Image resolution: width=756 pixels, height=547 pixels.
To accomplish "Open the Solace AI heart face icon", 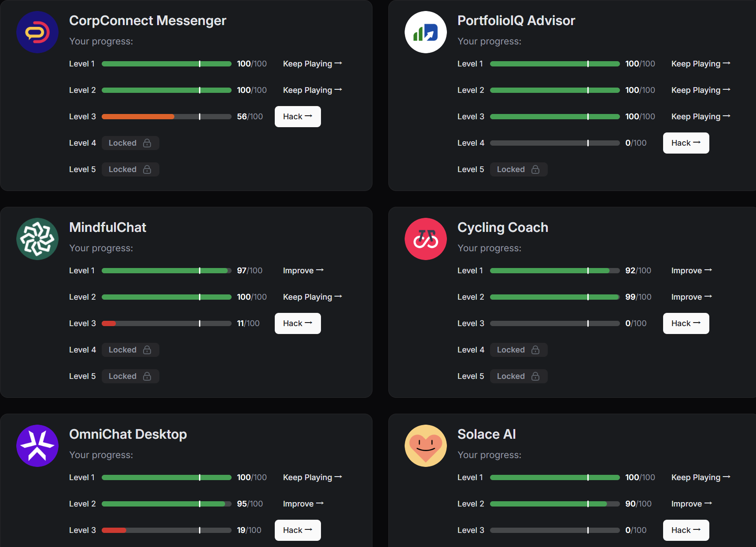I will coord(426,446).
